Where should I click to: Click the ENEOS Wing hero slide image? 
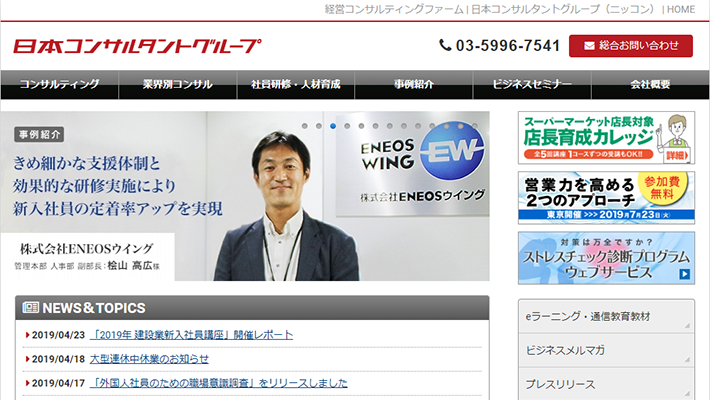(x=245, y=196)
